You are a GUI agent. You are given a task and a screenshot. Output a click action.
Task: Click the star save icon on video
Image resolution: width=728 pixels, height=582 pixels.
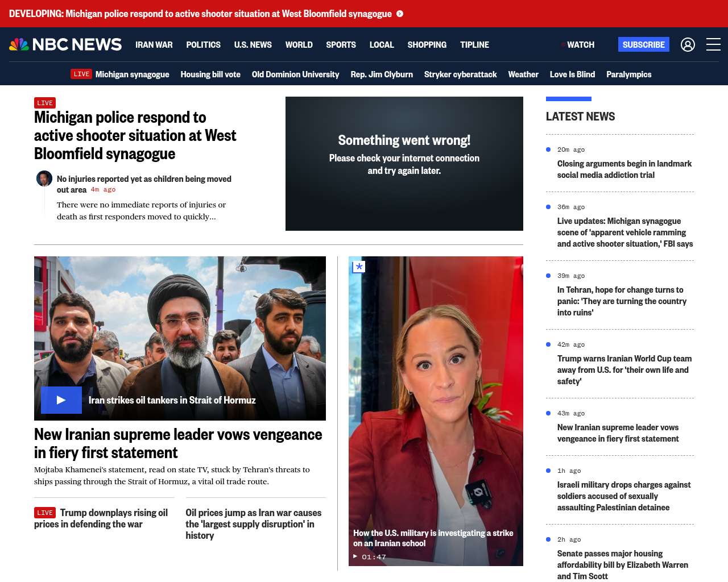click(359, 267)
